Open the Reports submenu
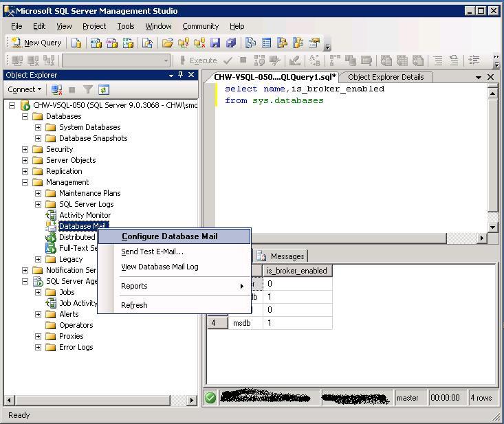Image resolution: width=504 pixels, height=424 pixels. [x=174, y=286]
